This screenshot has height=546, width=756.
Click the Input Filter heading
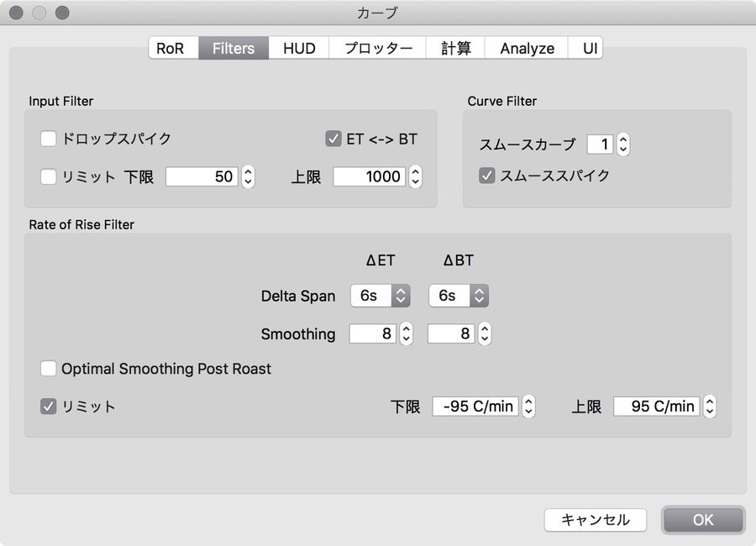pyautogui.click(x=61, y=102)
